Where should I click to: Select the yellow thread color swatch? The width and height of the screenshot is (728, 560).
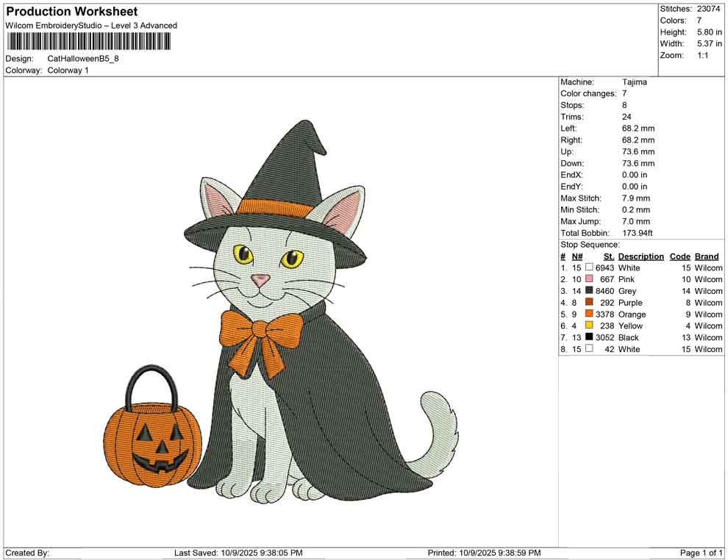pos(589,326)
